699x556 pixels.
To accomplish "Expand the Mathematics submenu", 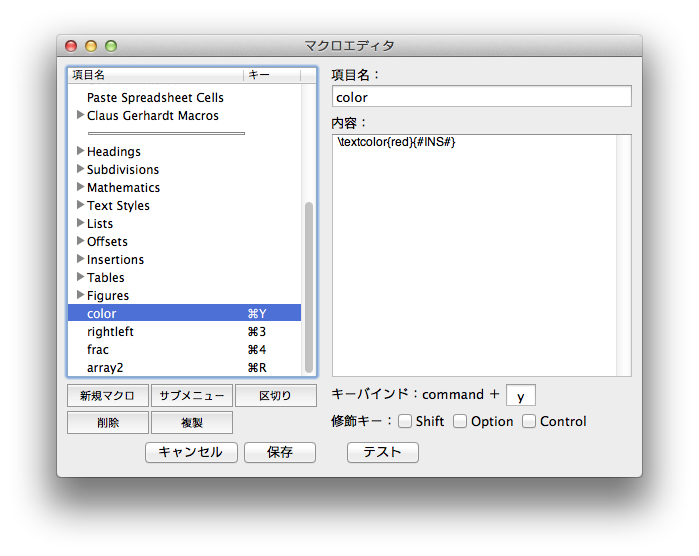I will click(x=80, y=187).
